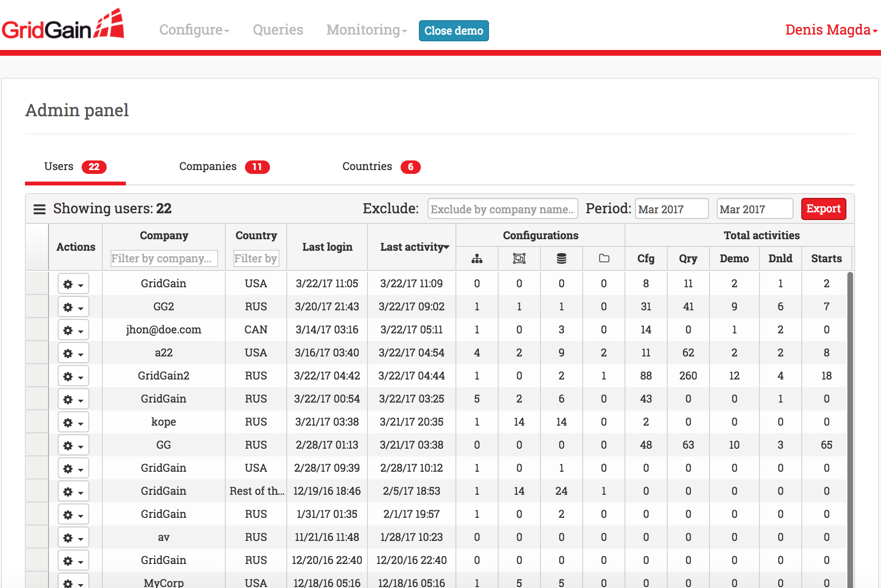This screenshot has width=881, height=588.
Task: Open actions gear for GridGain 12/20/16 22:40 row
Action: point(73,561)
